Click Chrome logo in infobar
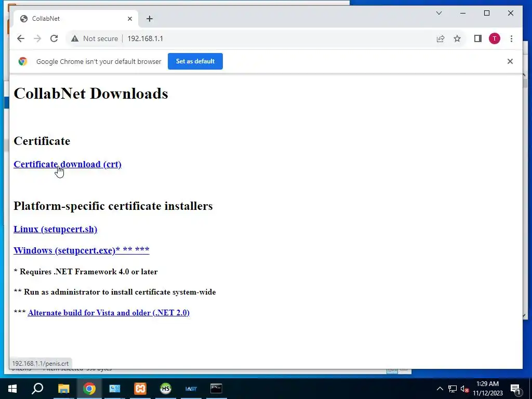Screen dimensions: 532x399 pyautogui.click(x=23, y=61)
